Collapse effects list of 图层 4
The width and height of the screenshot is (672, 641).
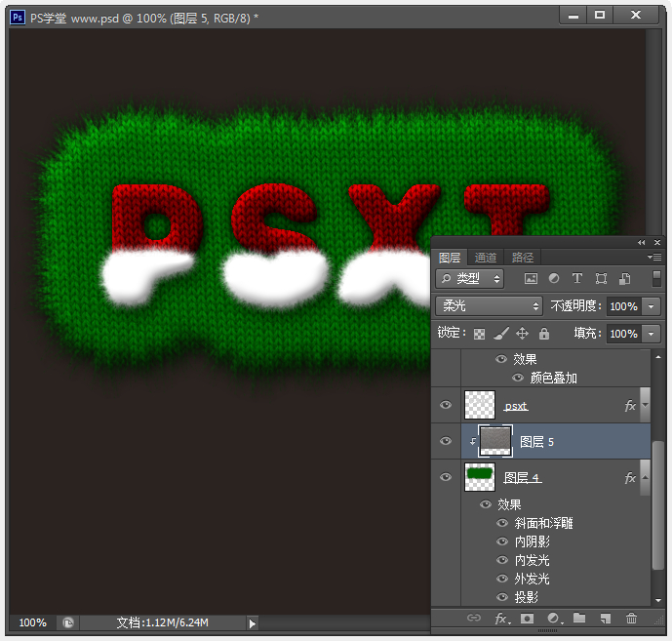[x=645, y=477]
